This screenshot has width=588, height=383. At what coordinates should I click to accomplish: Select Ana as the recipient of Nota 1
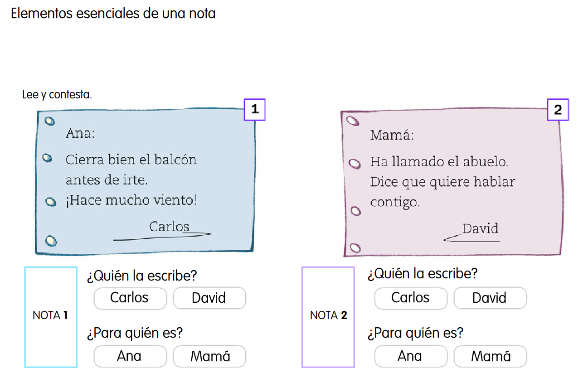130,356
